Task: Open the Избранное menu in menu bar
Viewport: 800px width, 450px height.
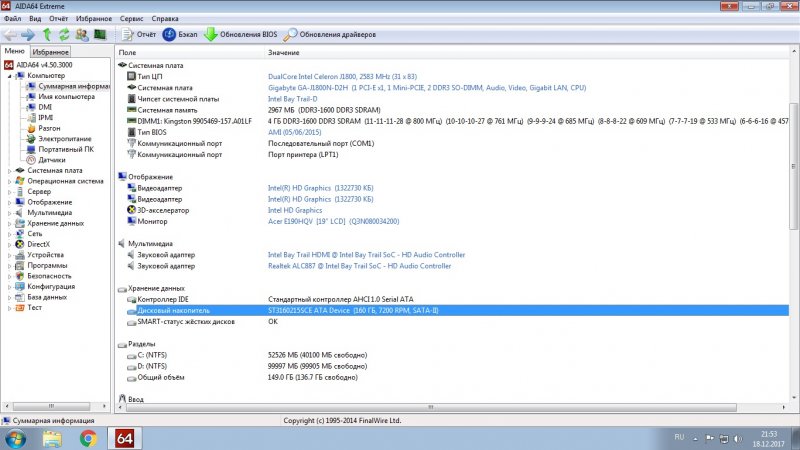Action: (94, 18)
